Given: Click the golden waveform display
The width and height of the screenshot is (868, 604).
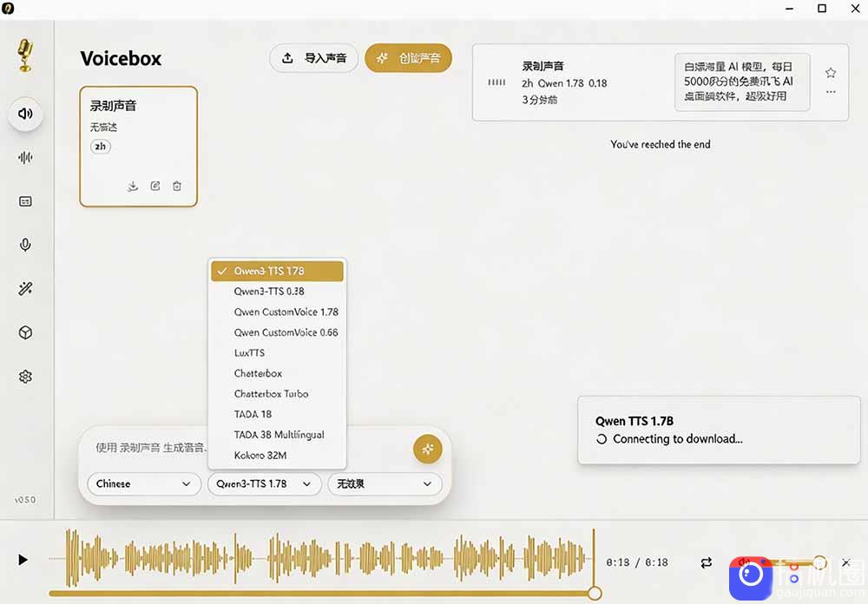Looking at the screenshot, I should [x=321, y=558].
